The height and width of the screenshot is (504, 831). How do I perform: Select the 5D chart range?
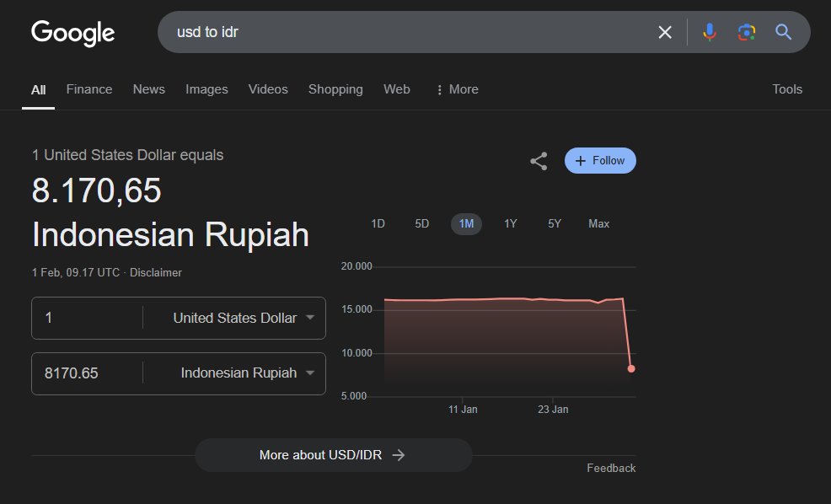click(x=422, y=223)
